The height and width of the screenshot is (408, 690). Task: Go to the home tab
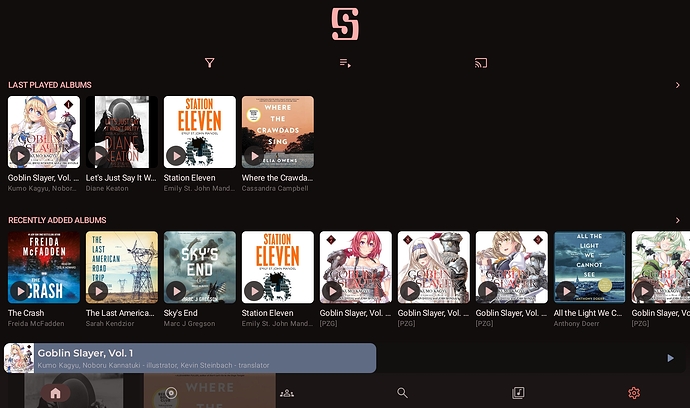pos(56,393)
